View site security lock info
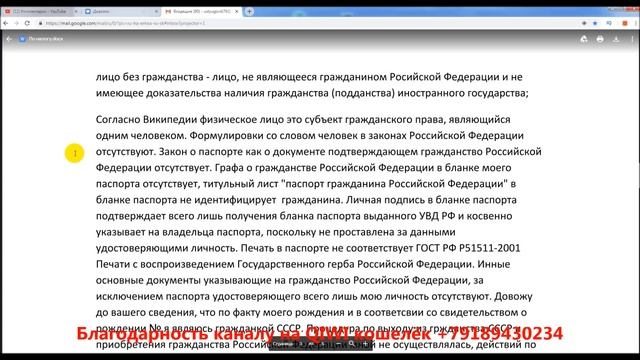The image size is (640, 360). (40, 23)
